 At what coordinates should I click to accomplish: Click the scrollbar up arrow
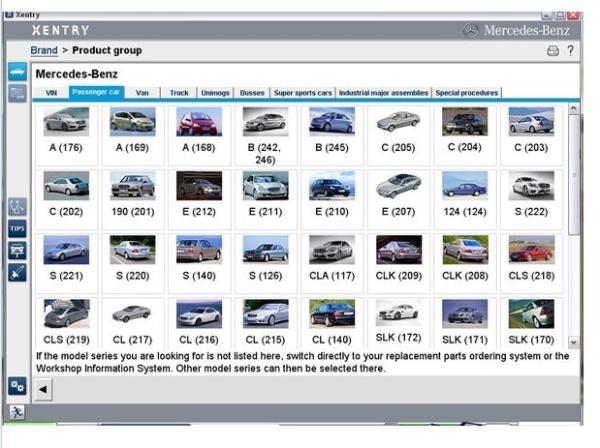(573, 109)
